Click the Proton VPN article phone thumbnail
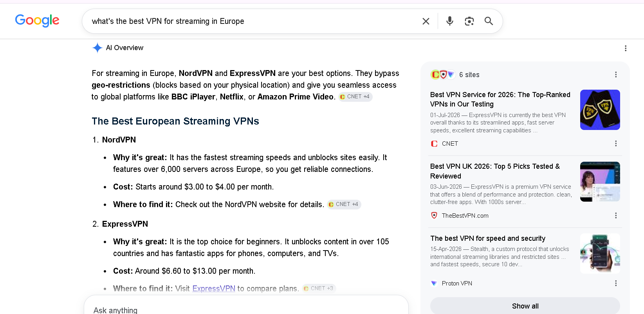 coord(600,253)
